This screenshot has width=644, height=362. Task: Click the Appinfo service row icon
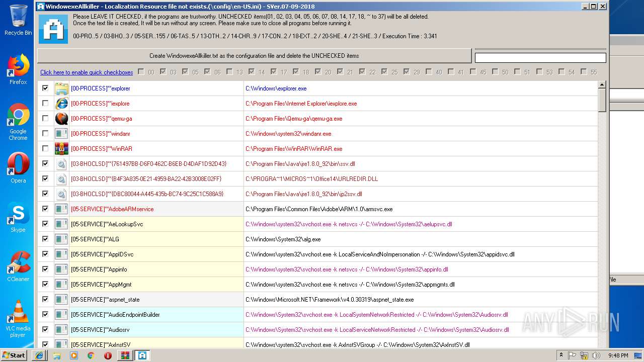[x=61, y=269]
